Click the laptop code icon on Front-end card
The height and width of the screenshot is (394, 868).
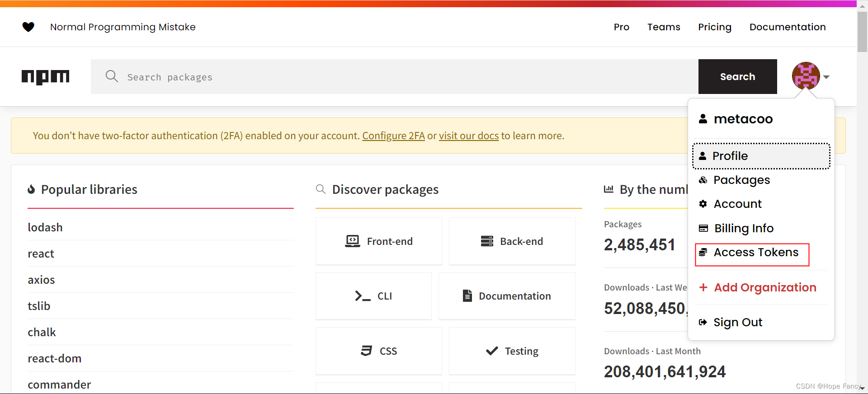pyautogui.click(x=353, y=241)
